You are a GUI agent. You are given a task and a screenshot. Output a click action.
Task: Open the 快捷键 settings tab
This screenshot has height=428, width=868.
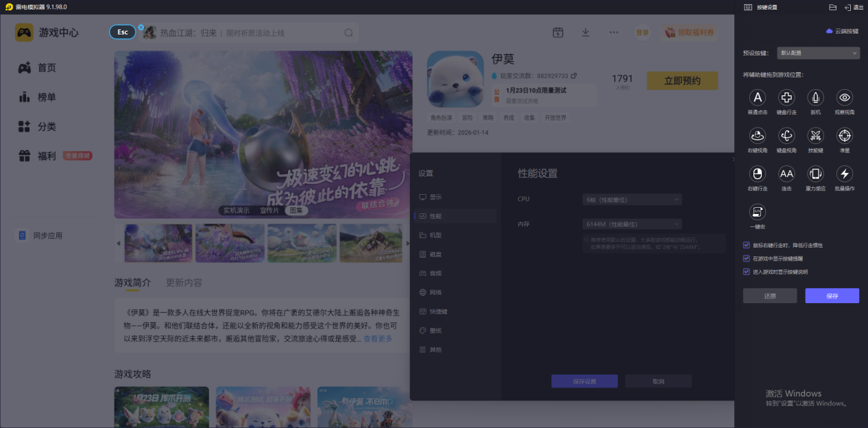(437, 311)
